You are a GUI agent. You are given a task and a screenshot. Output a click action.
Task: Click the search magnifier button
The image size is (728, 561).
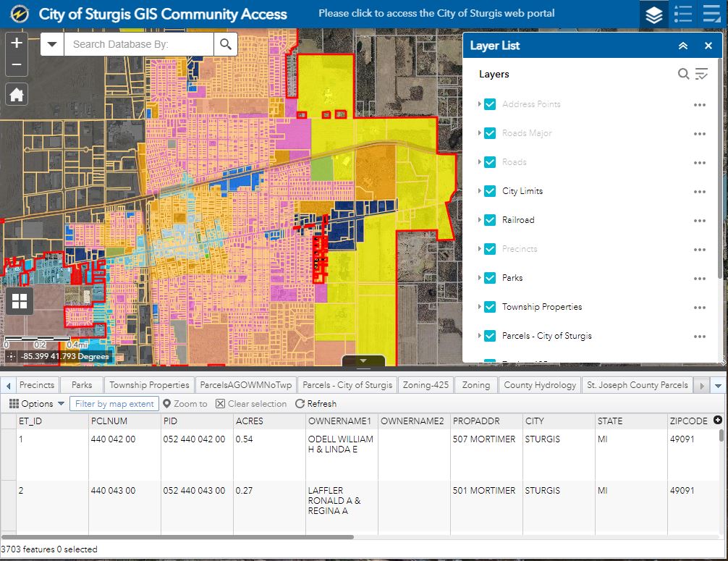[x=225, y=44]
